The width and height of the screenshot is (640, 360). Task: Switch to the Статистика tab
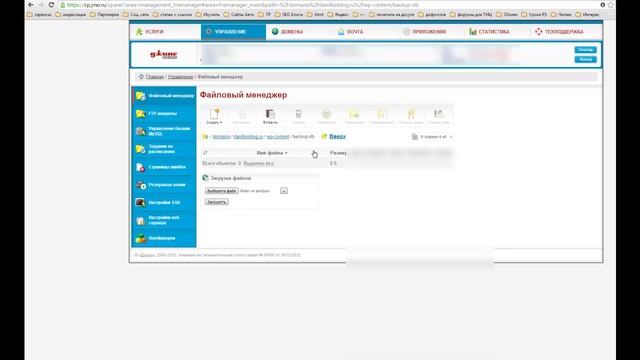[489, 32]
